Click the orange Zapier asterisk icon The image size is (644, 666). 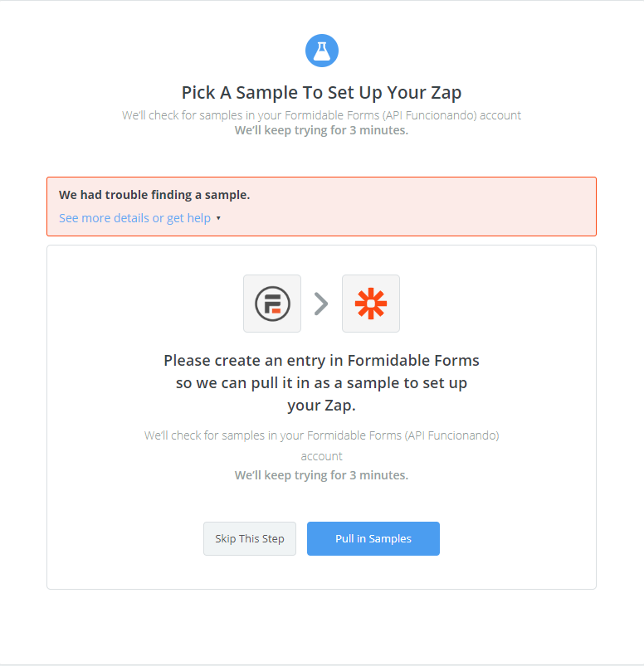point(370,304)
